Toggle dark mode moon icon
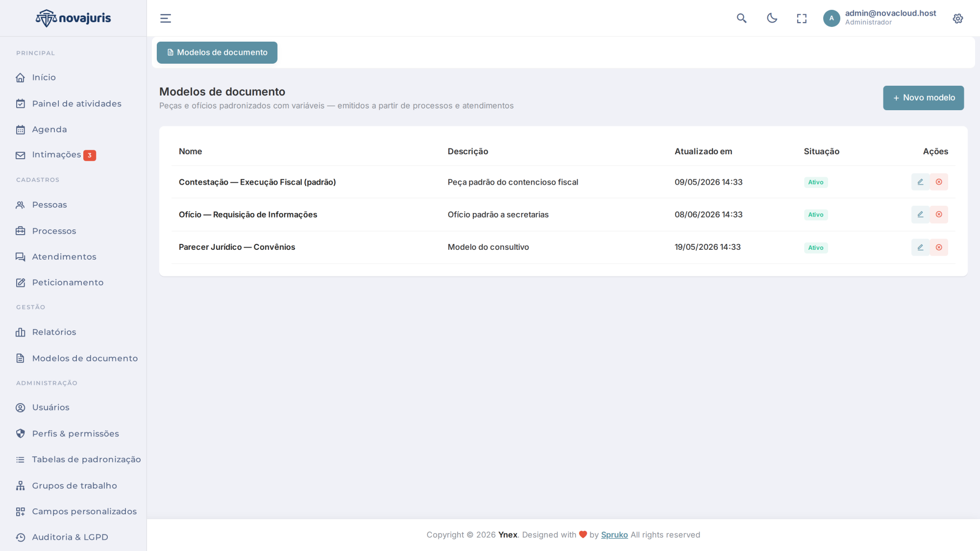 click(x=772, y=19)
